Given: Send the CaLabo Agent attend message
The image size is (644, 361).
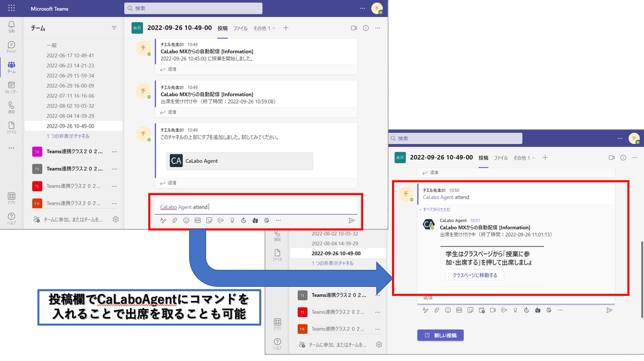Looking at the screenshot, I should [351, 220].
